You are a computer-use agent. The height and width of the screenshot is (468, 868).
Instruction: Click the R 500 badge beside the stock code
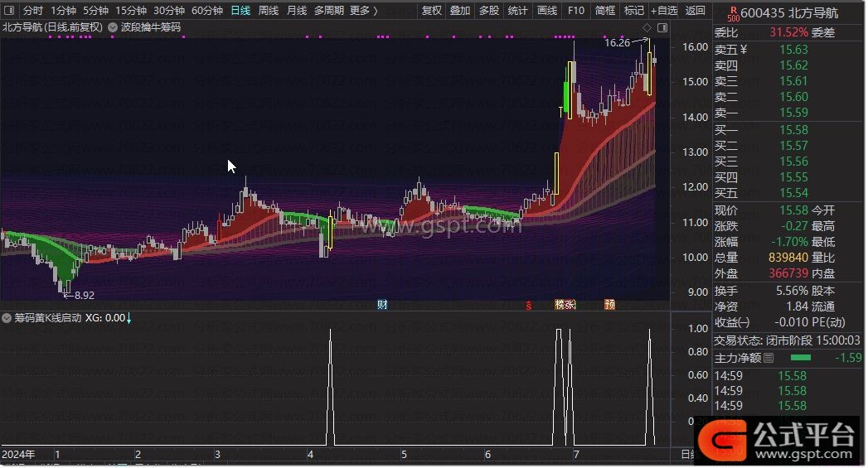point(734,14)
